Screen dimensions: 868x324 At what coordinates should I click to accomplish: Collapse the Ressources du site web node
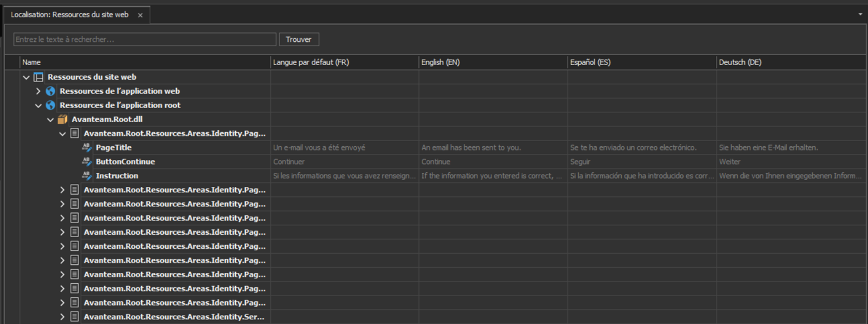[26, 78]
